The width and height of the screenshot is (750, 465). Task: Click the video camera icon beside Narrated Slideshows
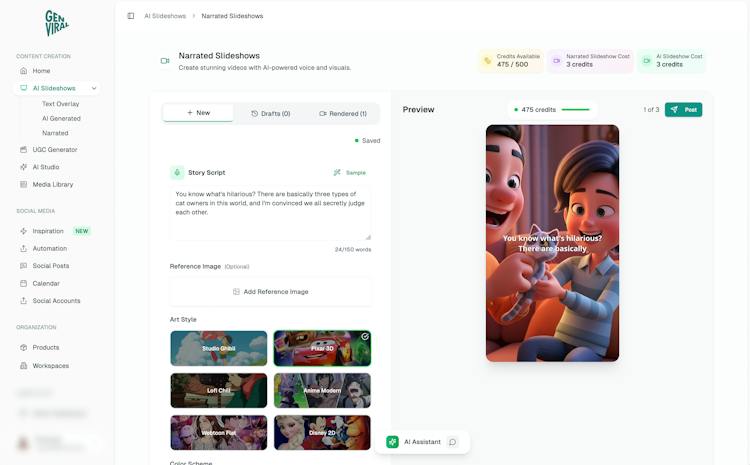click(165, 61)
